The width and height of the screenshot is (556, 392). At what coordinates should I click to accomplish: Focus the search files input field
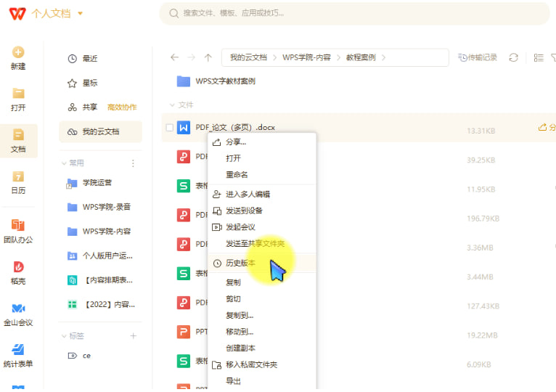[x=354, y=14]
